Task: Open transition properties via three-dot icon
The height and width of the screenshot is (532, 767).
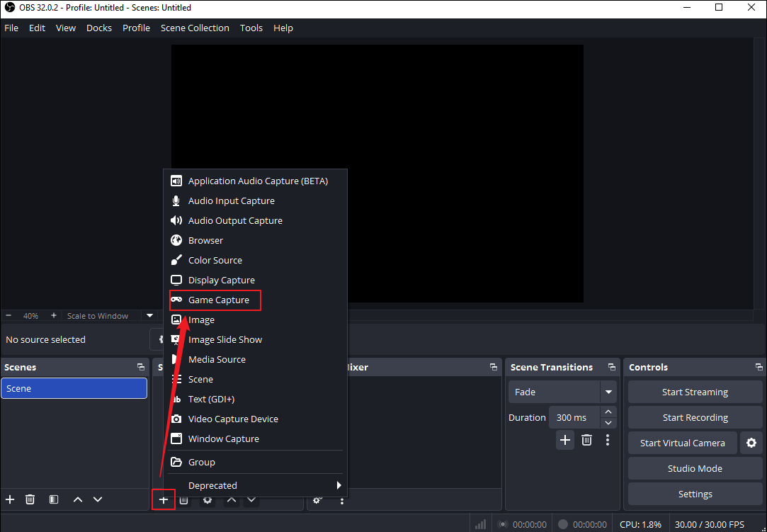Action: [x=607, y=440]
